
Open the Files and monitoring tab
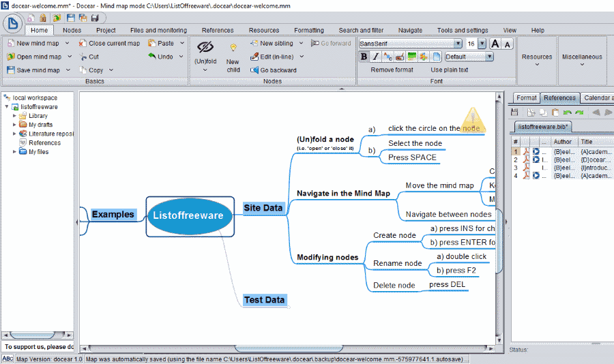pyautogui.click(x=158, y=30)
